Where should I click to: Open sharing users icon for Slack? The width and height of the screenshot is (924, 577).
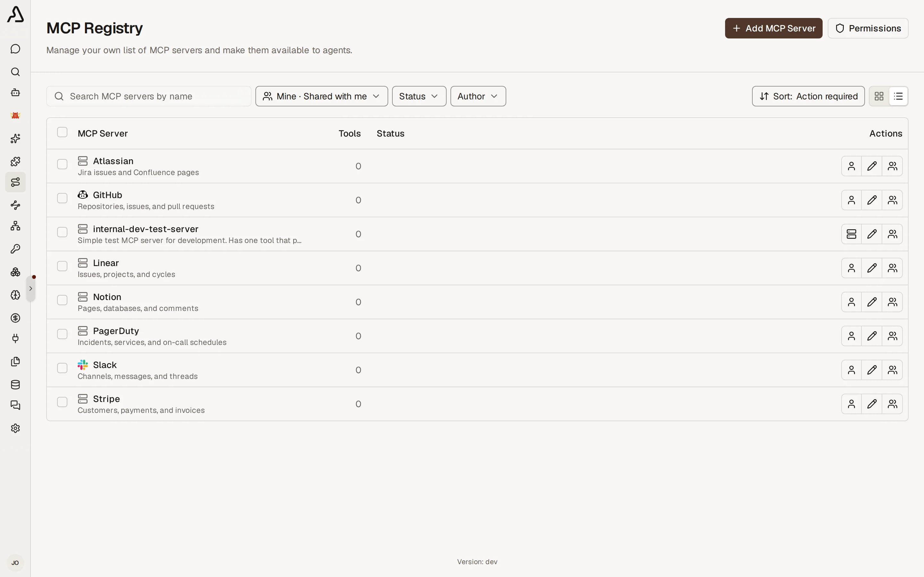click(892, 370)
